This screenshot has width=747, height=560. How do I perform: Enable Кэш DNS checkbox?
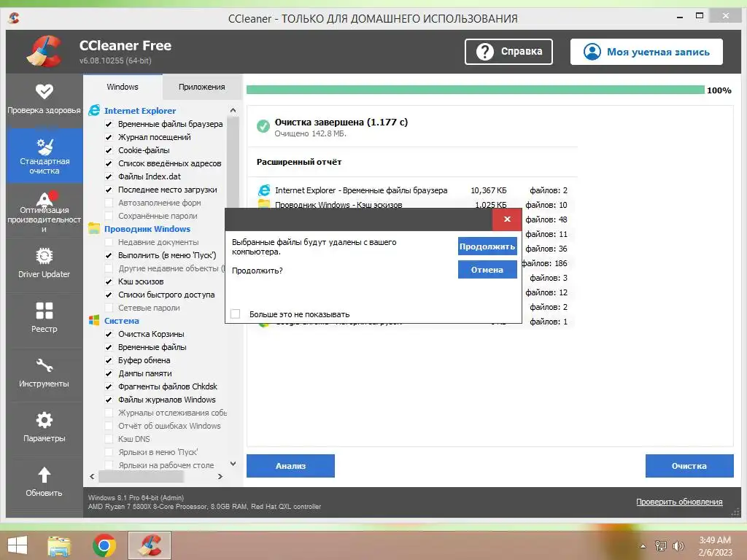[109, 439]
